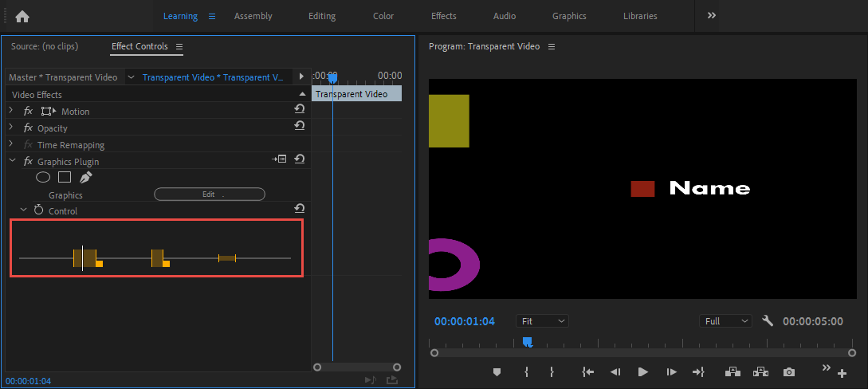Select the Effect Controls tab
This screenshot has height=389, width=868.
139,46
